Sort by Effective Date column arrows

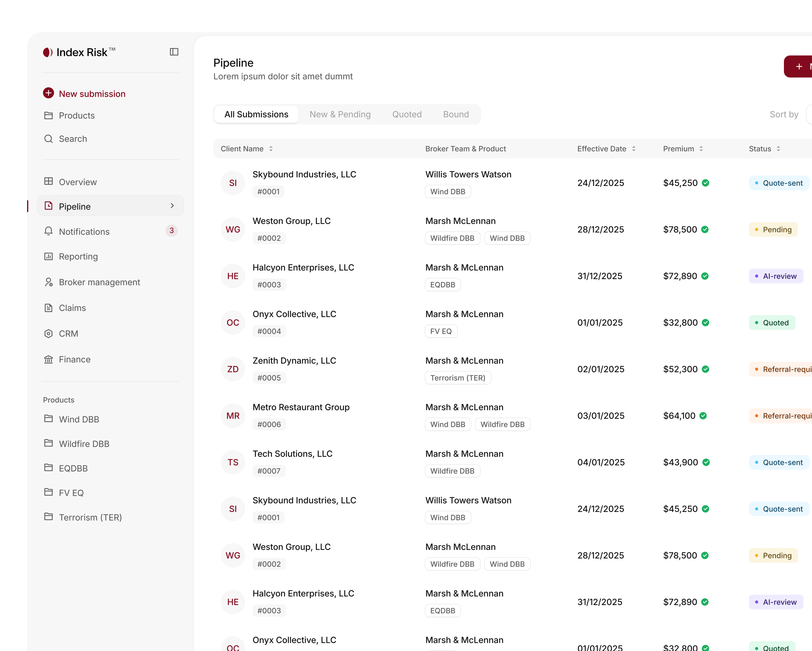(634, 149)
